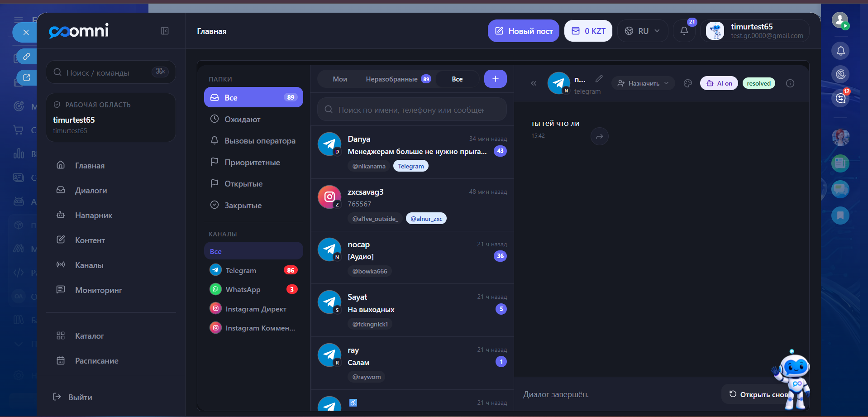Image resolution: width=868 pixels, height=417 pixels.
Task: Open the conversation info icon
Action: point(790,83)
